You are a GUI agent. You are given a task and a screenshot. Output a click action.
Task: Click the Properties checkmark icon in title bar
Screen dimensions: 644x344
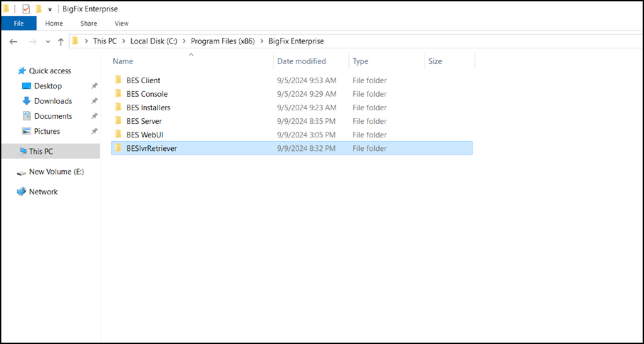point(26,9)
